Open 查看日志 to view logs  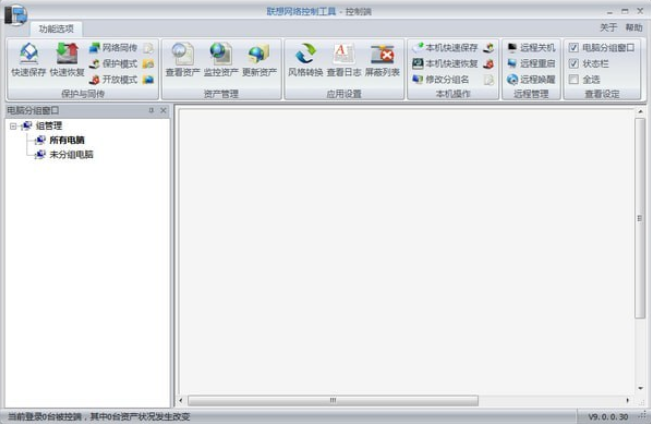[x=343, y=58]
